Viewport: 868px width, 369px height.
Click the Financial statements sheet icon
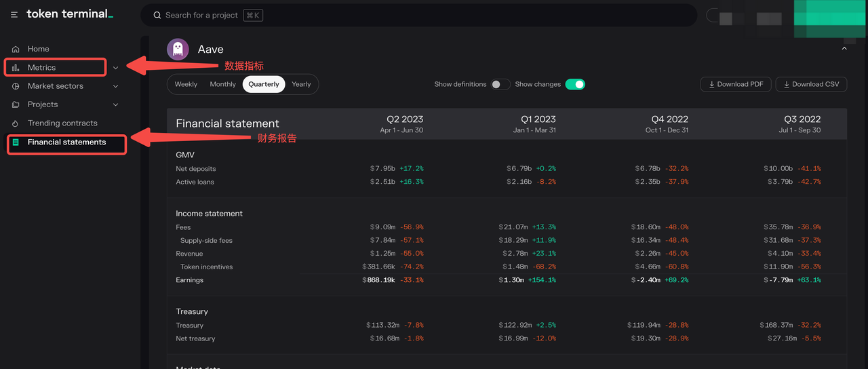16,142
